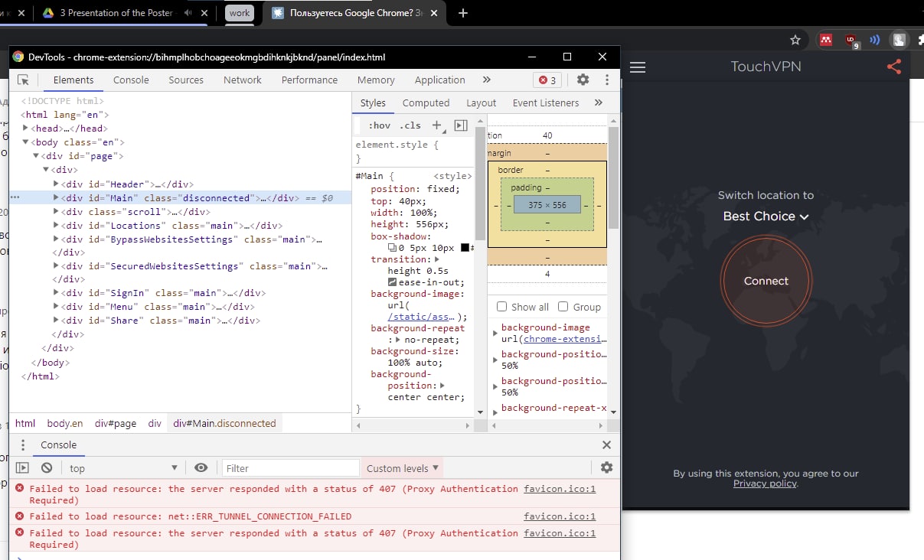Bookmark this page with the star icon

pos(795,40)
